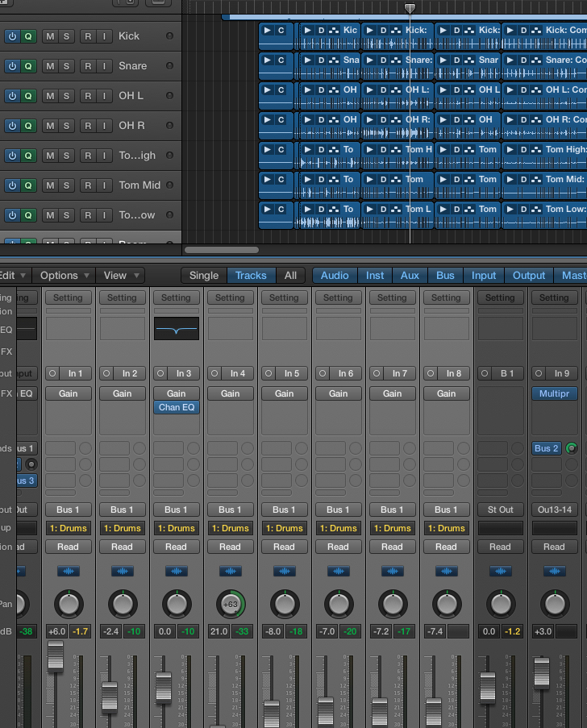The width and height of the screenshot is (587, 728).
Task: Open the View dropdown in the mixer
Action: coord(120,276)
